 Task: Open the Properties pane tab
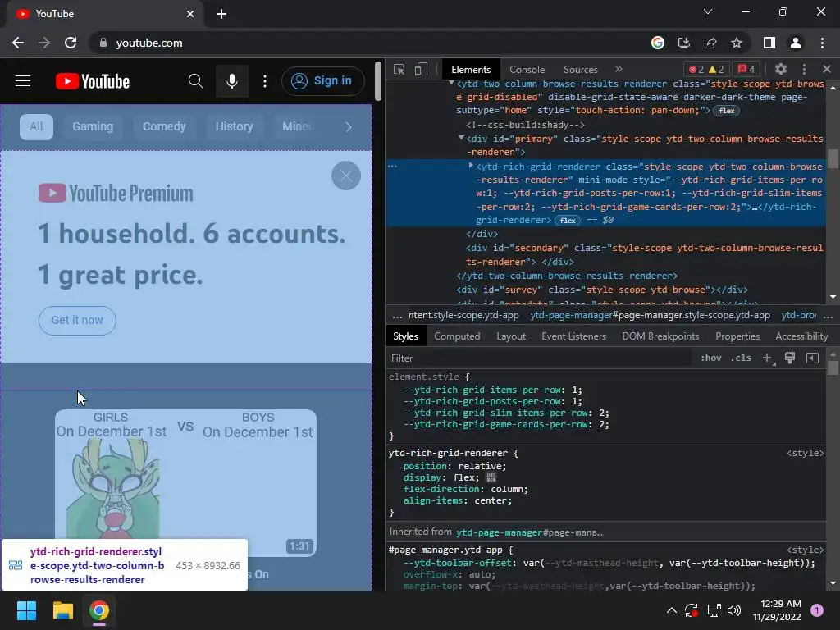tap(737, 336)
